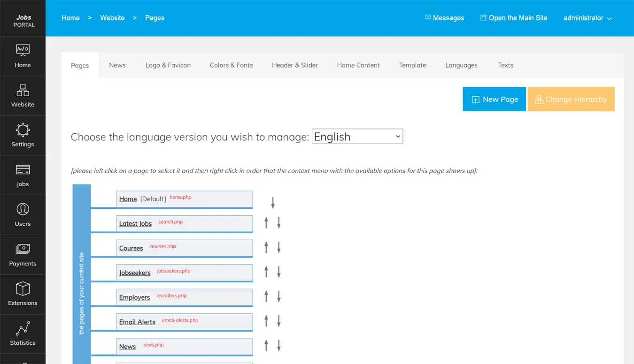Move News page up
This screenshot has width=634, height=364.
coord(266,346)
